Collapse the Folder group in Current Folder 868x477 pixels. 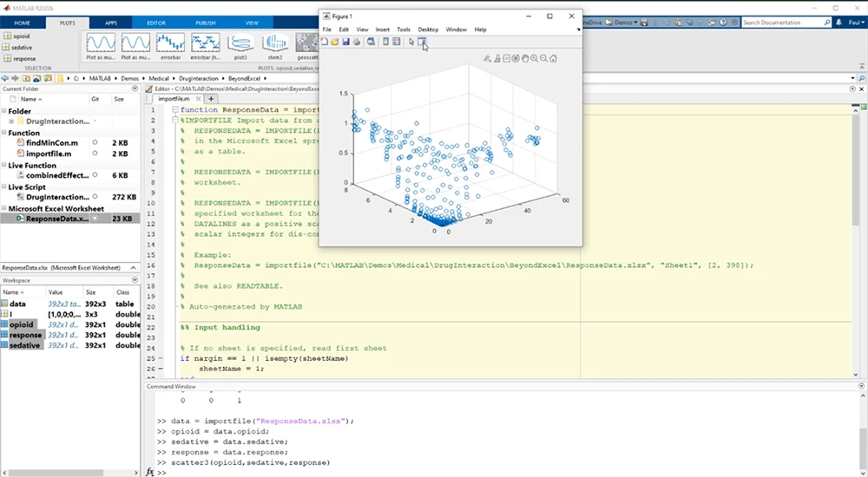point(3,111)
